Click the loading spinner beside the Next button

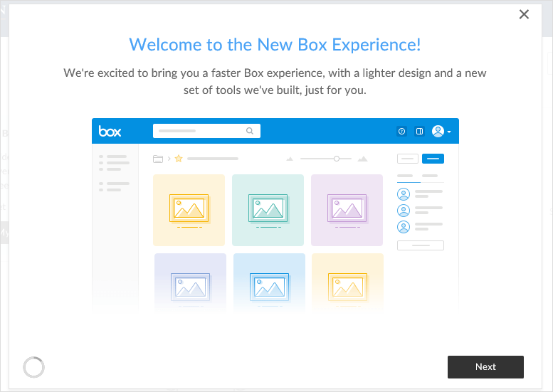point(34,367)
